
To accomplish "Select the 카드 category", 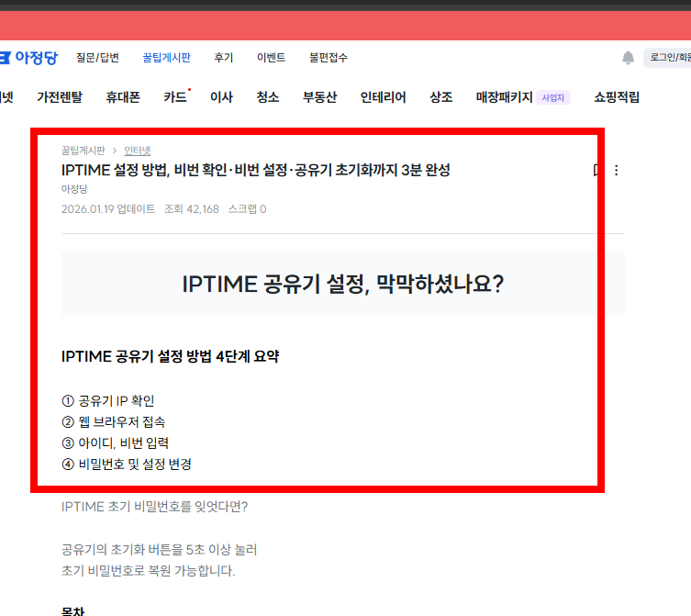I will 175,97.
